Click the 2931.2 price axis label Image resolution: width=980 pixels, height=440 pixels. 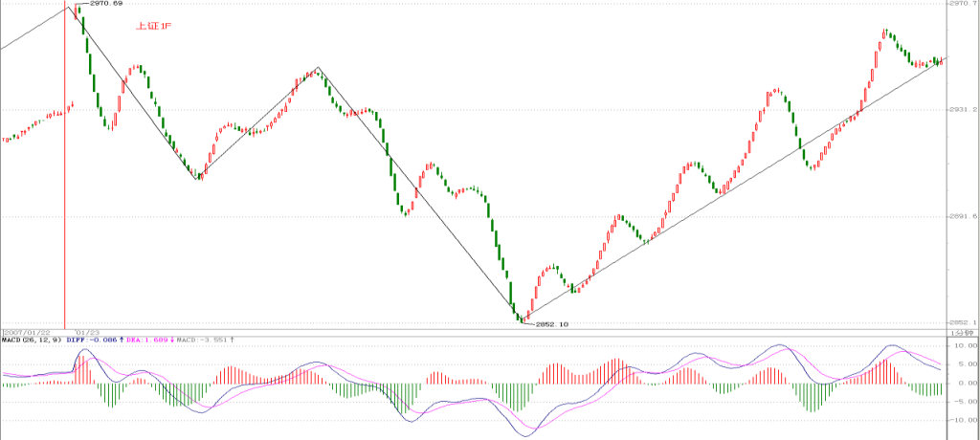coord(963,110)
